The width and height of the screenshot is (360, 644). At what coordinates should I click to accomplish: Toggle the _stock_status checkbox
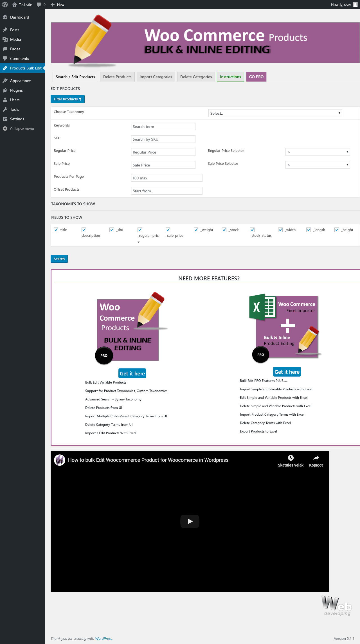(x=252, y=230)
